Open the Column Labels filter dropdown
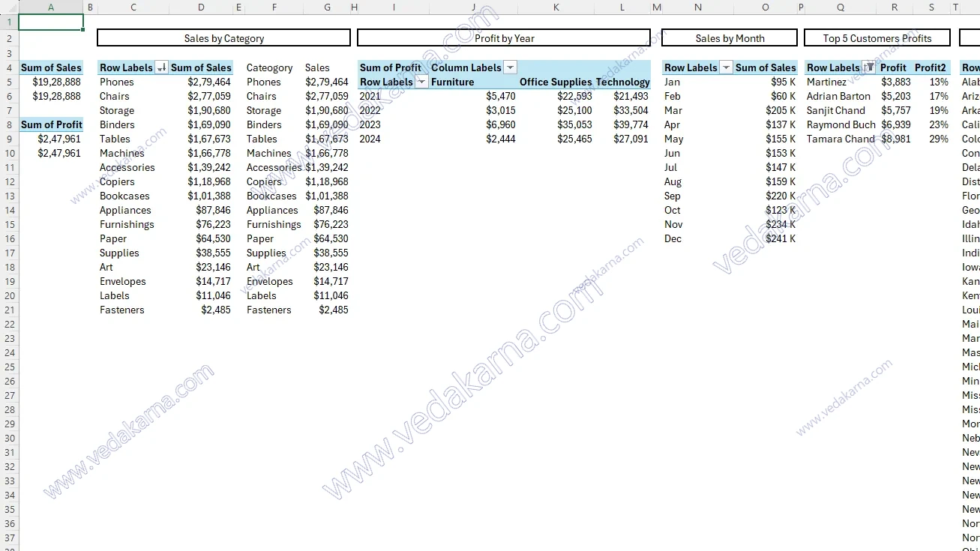Screen dimensions: 980x551 (x=511, y=67)
